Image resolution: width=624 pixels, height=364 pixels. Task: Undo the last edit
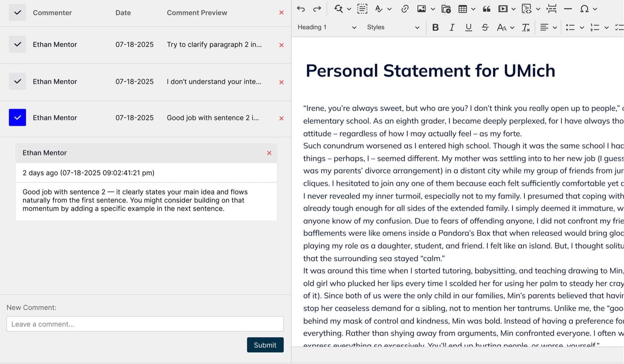301,9
